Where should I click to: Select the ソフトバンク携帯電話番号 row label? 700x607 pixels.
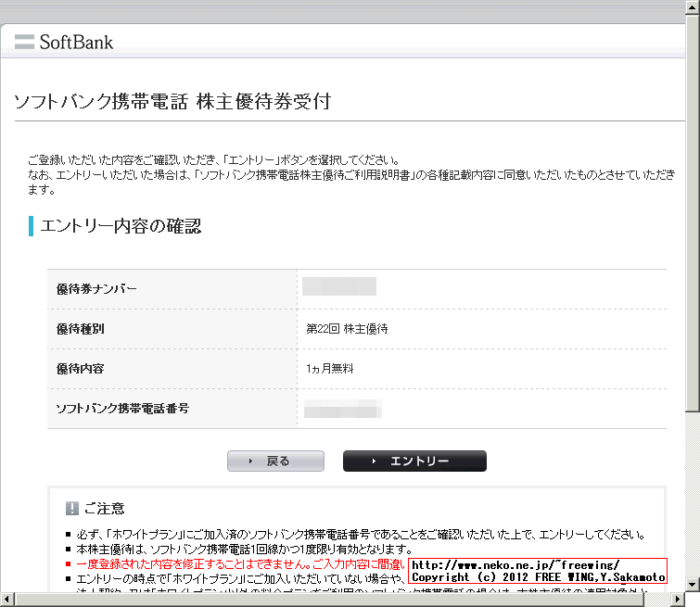[x=122, y=409]
